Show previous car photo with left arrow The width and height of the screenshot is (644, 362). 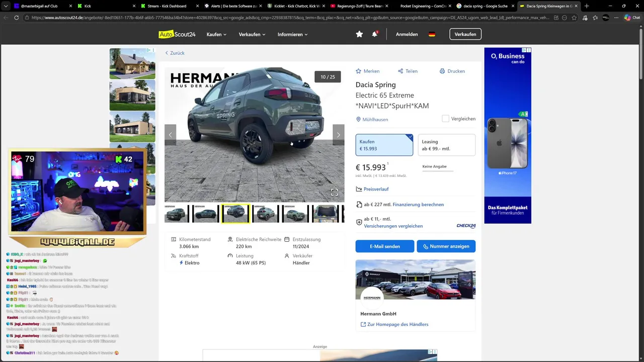coord(170,135)
